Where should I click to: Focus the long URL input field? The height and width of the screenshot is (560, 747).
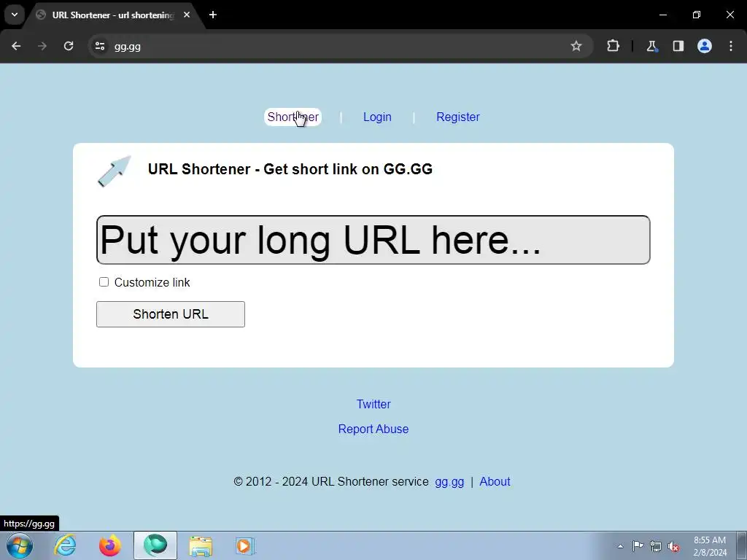[373, 240]
